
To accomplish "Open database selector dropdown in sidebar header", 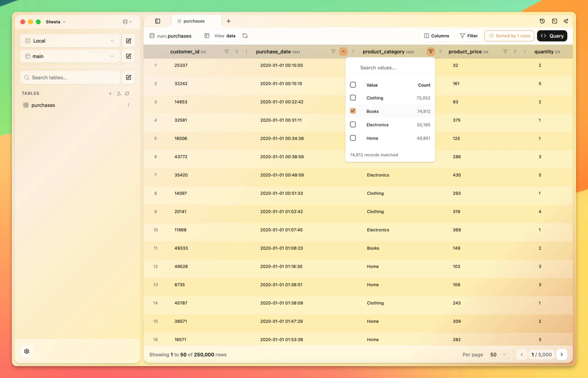I will point(127,22).
